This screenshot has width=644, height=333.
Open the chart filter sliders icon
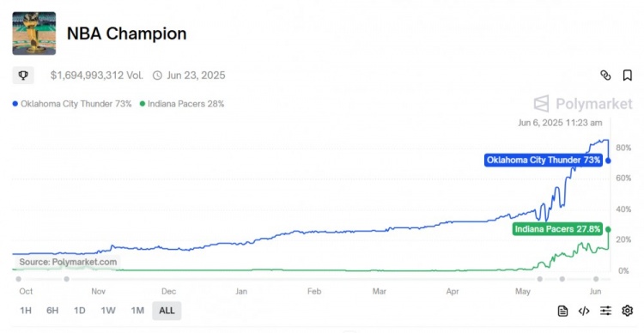click(605, 311)
